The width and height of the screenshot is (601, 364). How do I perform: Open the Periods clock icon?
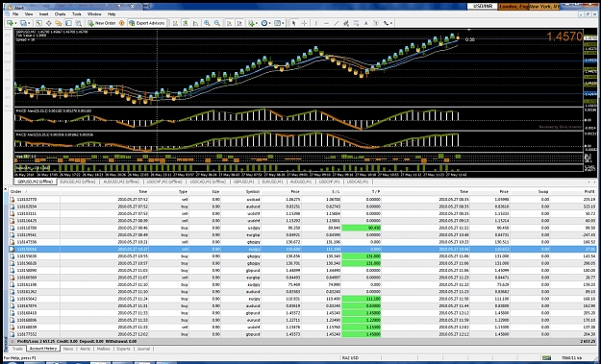[264, 23]
